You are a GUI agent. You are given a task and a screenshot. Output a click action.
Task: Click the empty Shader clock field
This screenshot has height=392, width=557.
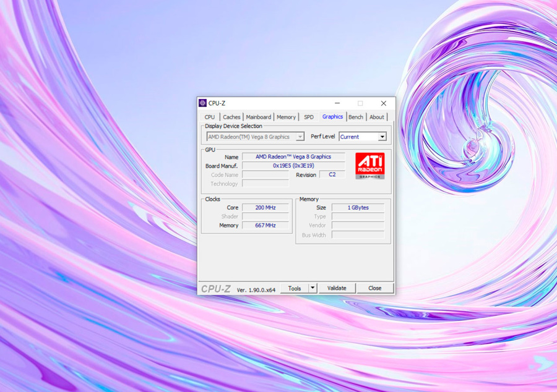coord(266,216)
